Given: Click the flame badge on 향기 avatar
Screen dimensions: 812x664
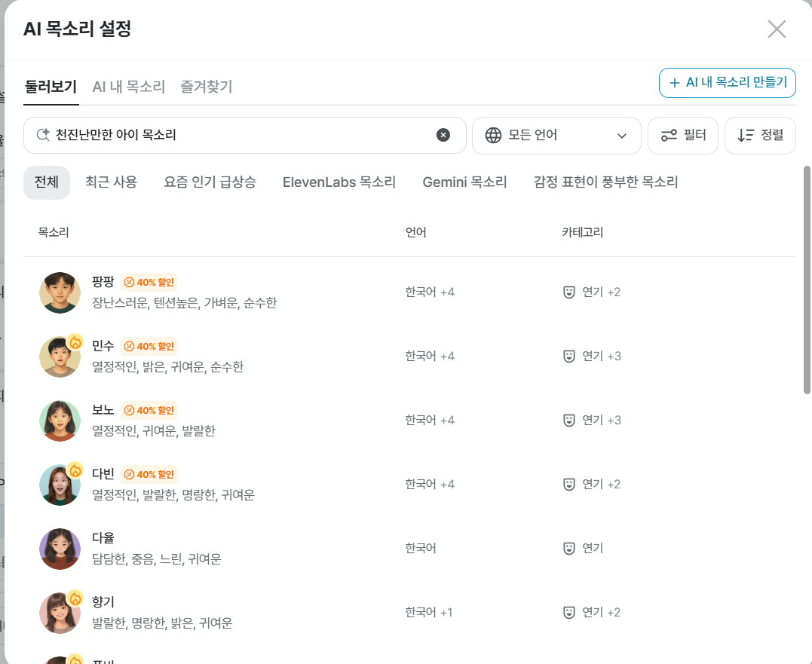Looking at the screenshot, I should click(75, 598).
